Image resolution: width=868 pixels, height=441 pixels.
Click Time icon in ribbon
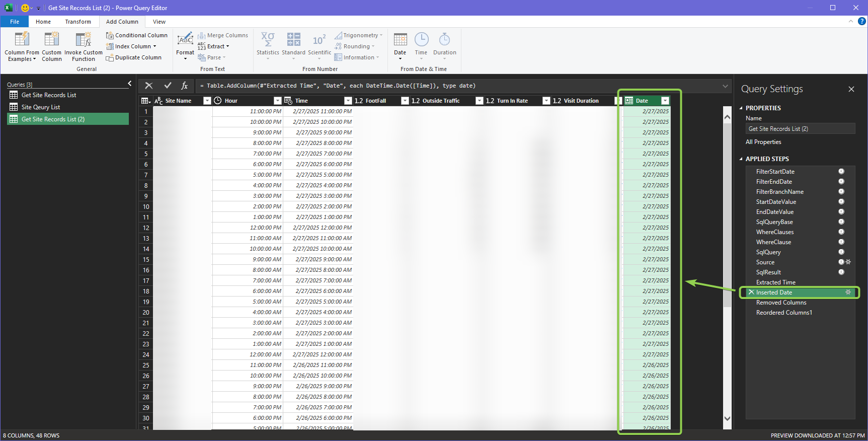421,40
